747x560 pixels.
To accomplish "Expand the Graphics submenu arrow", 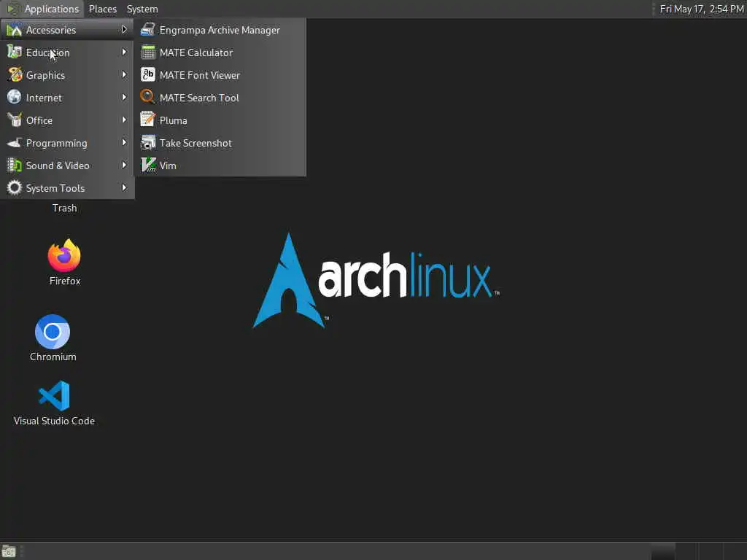I will [x=124, y=75].
